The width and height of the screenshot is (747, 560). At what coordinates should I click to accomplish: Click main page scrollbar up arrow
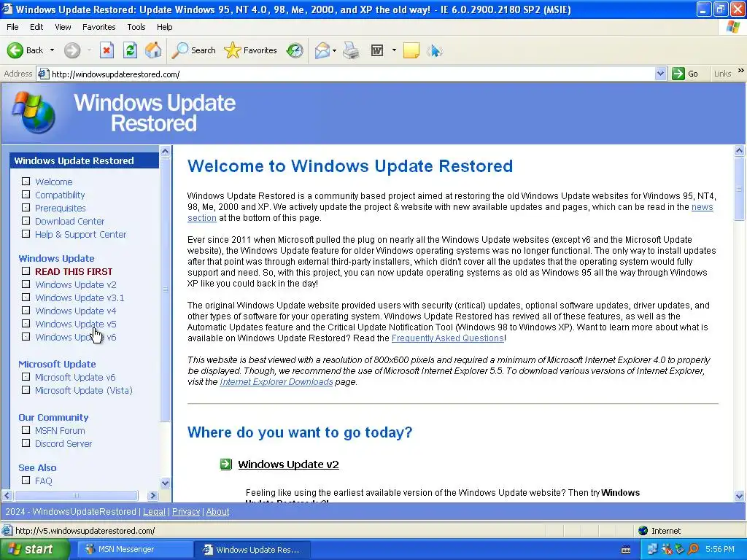click(740, 150)
